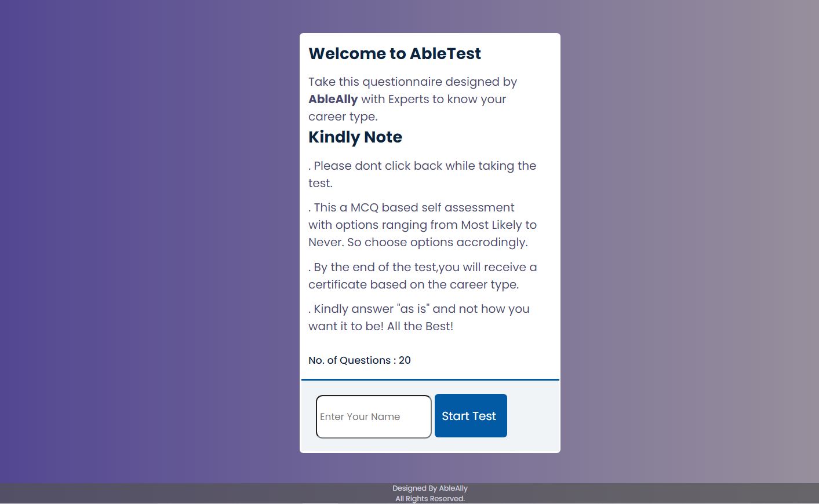
Task: Click the No. of Questions : 20 label
Action: point(359,360)
